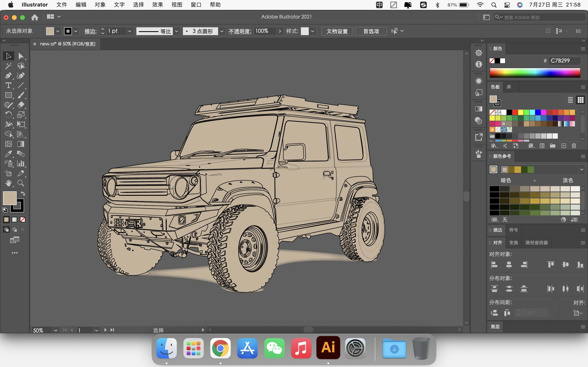
Task: Open the stroke weight dropdown
Action: pos(129,31)
